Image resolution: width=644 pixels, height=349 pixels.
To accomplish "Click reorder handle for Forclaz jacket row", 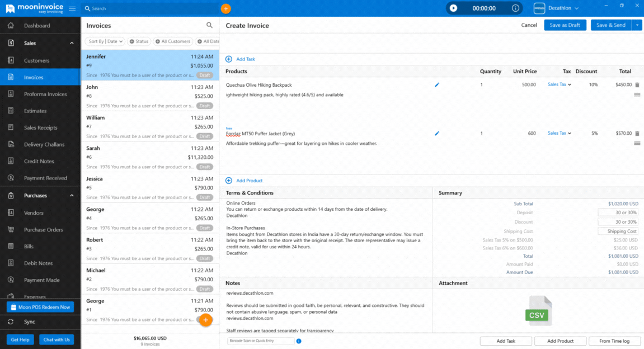I will [637, 143].
